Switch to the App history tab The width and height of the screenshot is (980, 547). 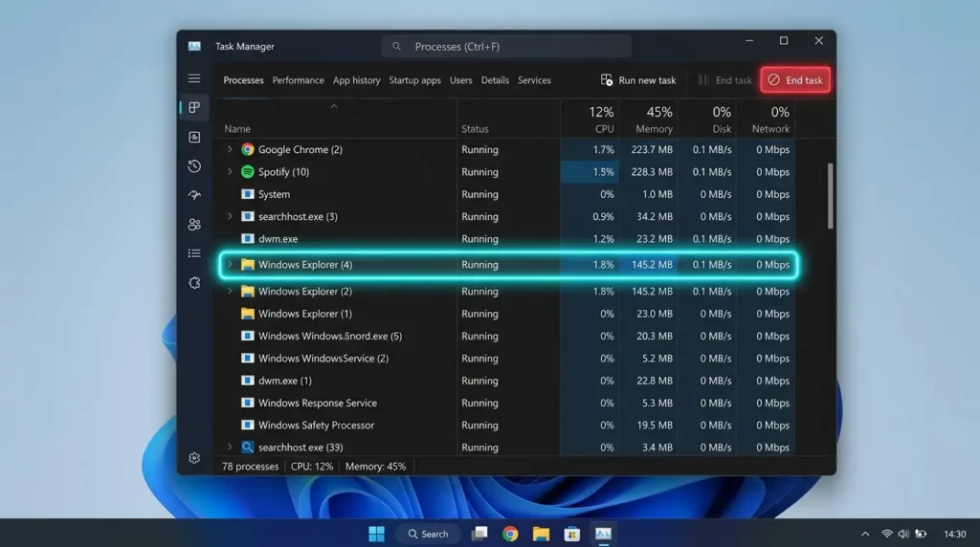coord(356,80)
